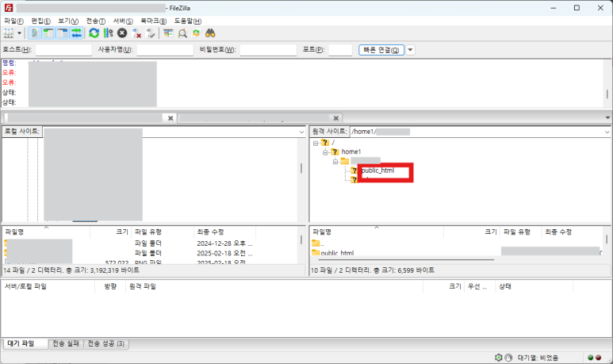The width and height of the screenshot is (613, 364).
Task: Sort remote files by 파일명 column
Action: point(377,232)
